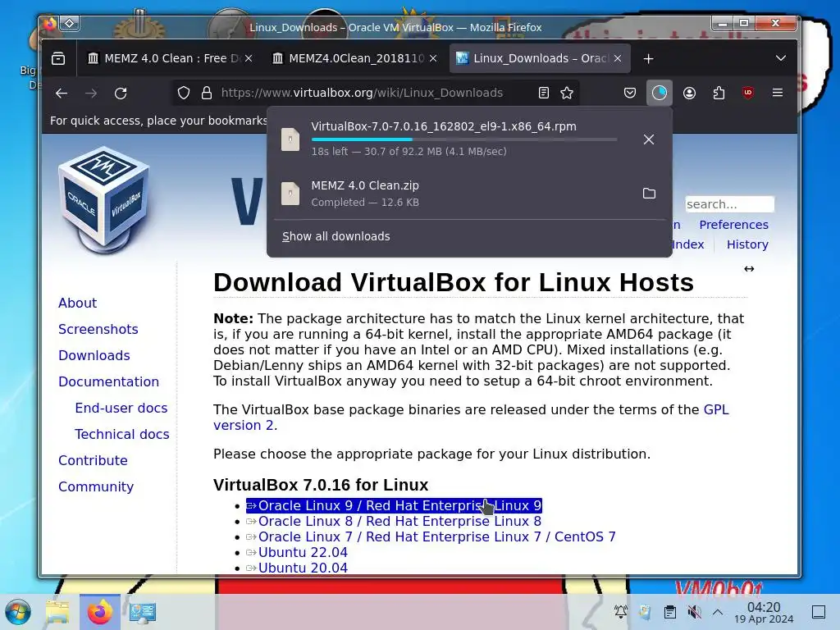Image resolution: width=840 pixels, height=630 pixels.
Task: Toggle the Downloads panel toolbar button
Action: pos(660,94)
